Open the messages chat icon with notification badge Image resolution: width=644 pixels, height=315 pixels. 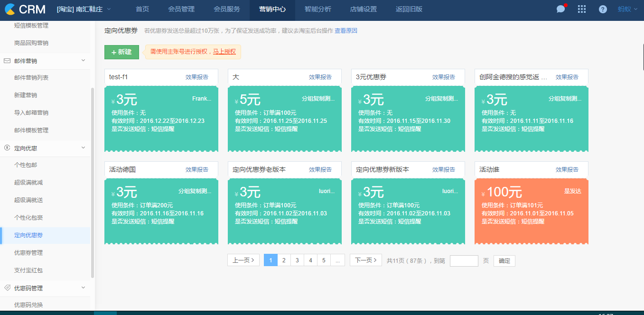click(x=561, y=9)
